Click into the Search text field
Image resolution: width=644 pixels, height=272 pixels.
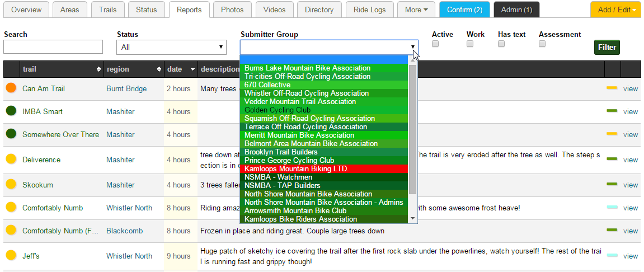(53, 47)
